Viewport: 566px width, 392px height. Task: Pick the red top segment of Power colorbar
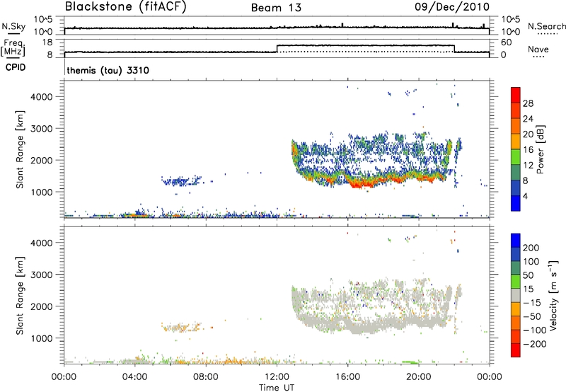516,95
